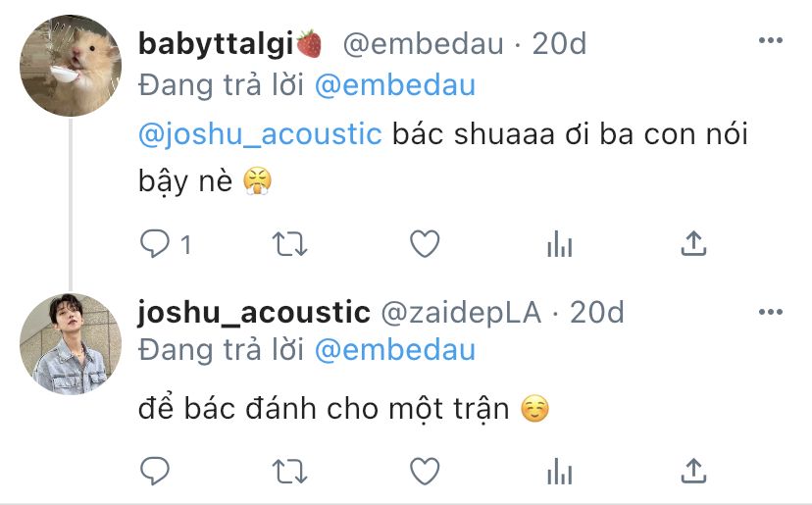Open @embedau link under babyttalgi's name
Viewport: 812px width, 505px height.
coord(395,85)
